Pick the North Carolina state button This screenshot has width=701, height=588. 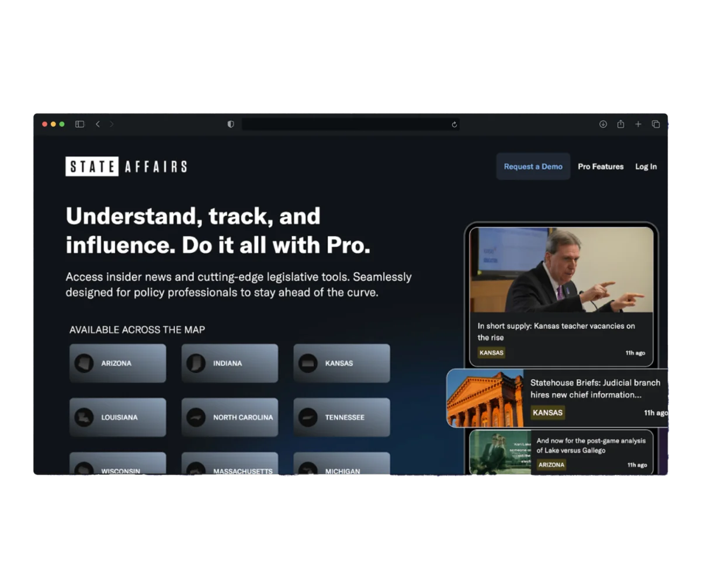[x=230, y=417]
